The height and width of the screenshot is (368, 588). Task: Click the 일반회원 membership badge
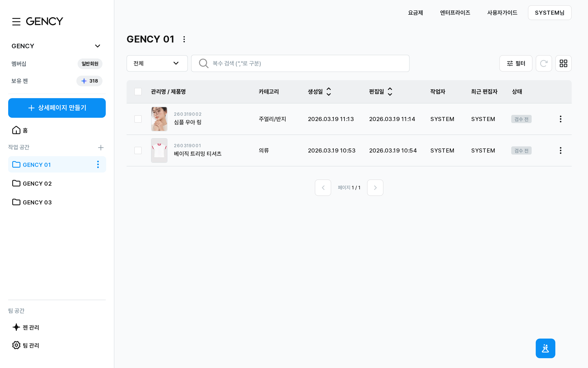tap(90, 64)
